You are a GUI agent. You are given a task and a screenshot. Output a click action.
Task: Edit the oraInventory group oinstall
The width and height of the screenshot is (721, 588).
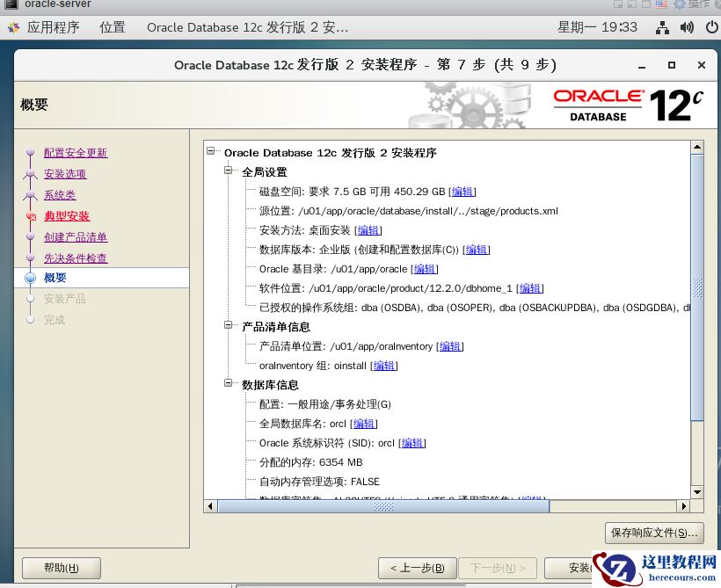tap(384, 366)
